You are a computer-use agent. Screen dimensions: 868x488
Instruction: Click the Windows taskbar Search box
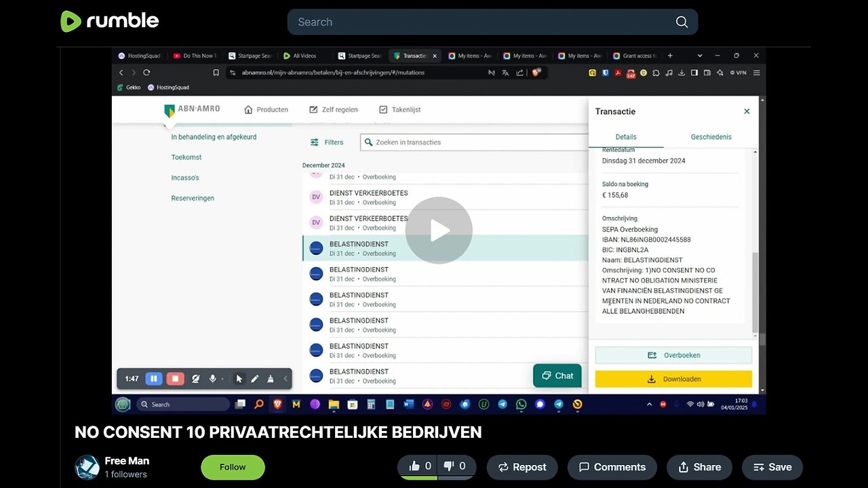183,405
